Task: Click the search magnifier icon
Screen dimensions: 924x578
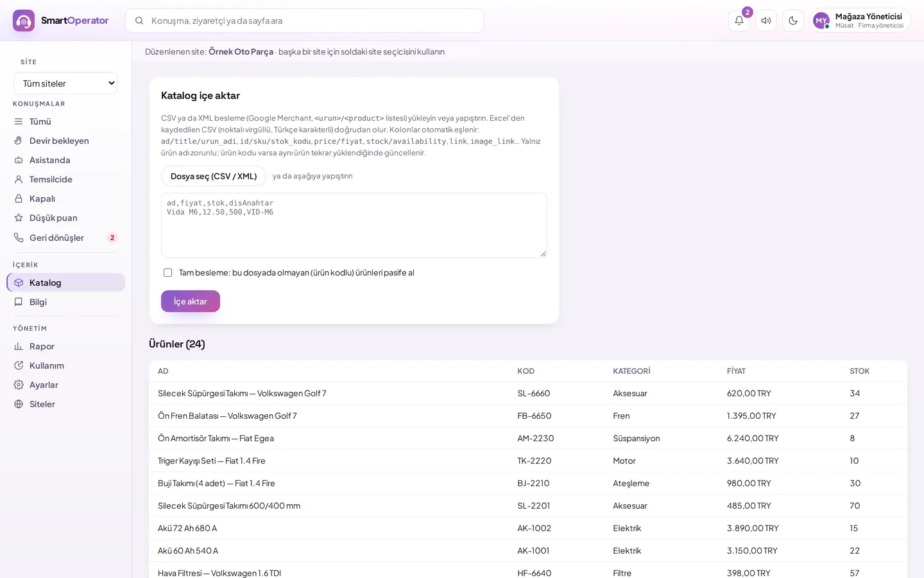Action: click(x=139, y=21)
